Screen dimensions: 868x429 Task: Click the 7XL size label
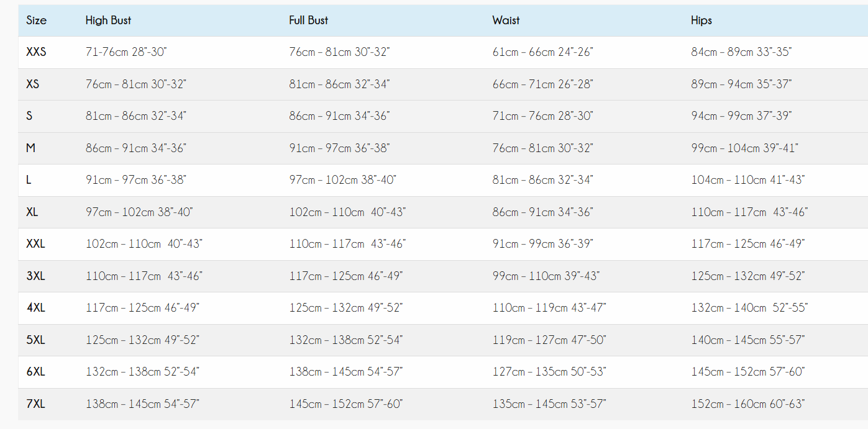35,404
